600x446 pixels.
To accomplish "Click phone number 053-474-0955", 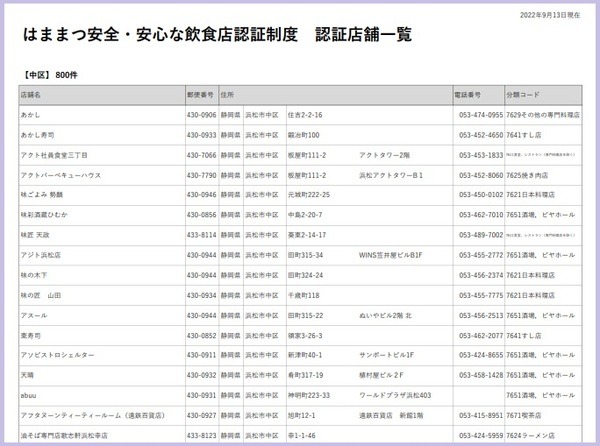I will coord(481,115).
